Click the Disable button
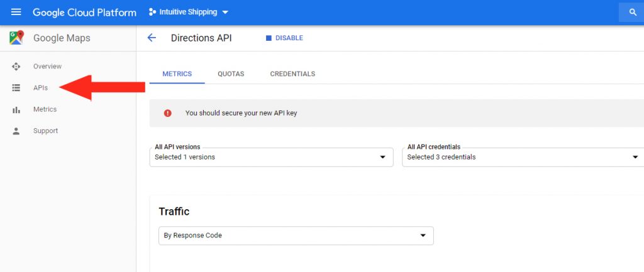Image resolution: width=644 pixels, height=272 pixels. (x=285, y=38)
